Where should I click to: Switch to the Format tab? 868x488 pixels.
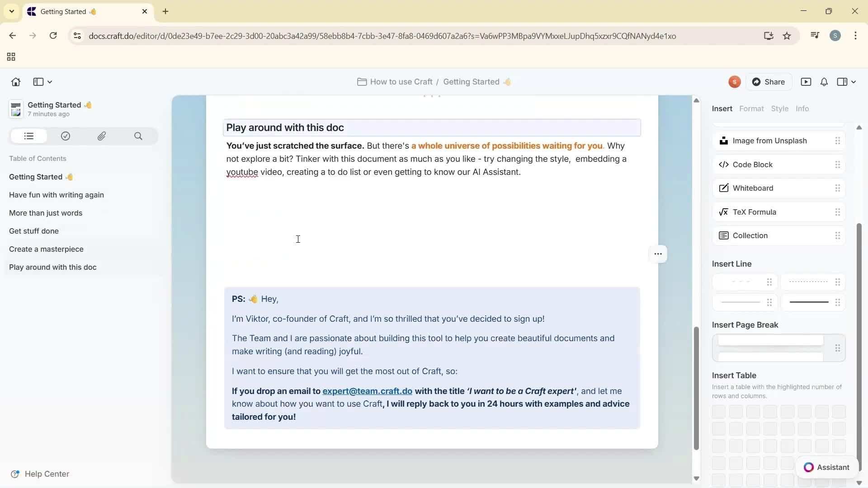[x=752, y=108]
